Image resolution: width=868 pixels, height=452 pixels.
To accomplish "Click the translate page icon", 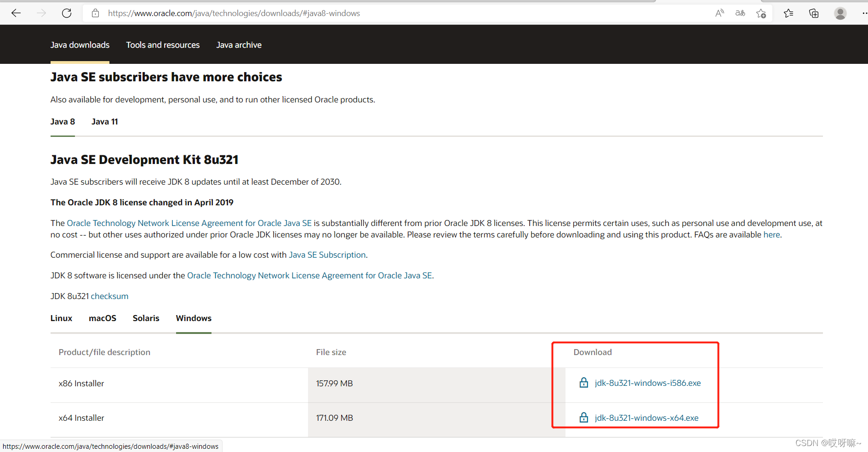I will click(740, 13).
